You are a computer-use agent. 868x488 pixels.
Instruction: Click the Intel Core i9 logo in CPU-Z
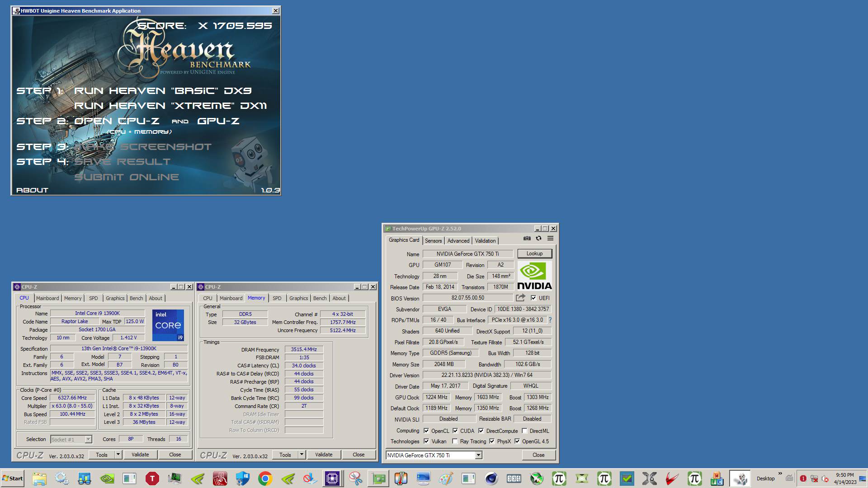(x=168, y=325)
